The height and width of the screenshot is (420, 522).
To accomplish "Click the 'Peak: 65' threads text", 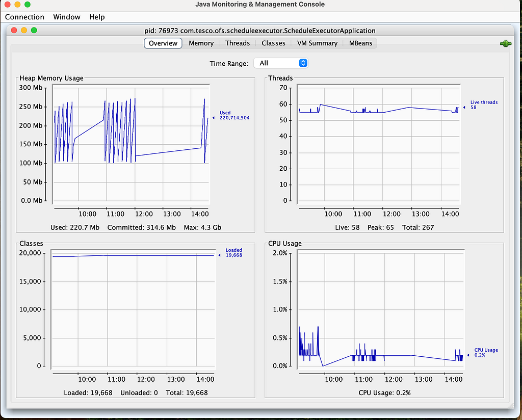I will pyautogui.click(x=380, y=227).
